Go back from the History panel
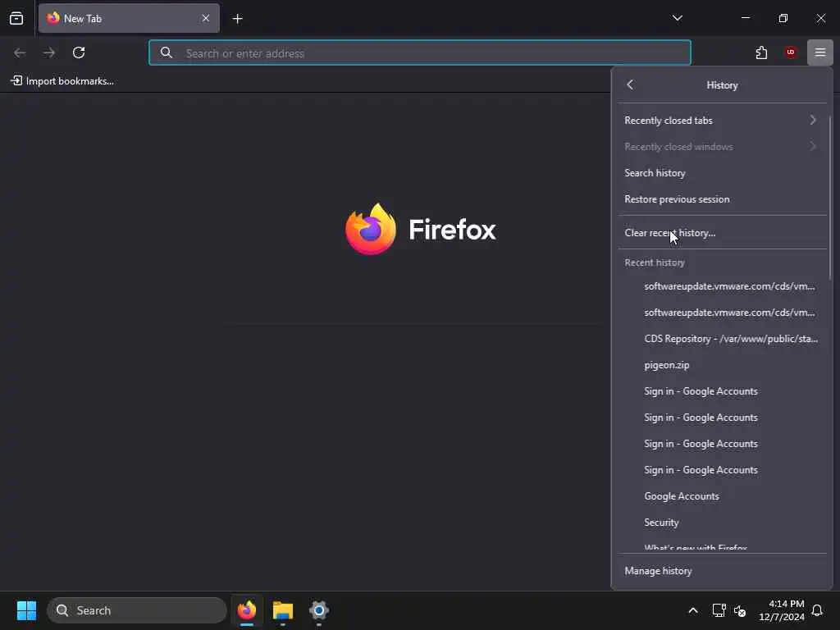The height and width of the screenshot is (630, 840). [x=630, y=84]
